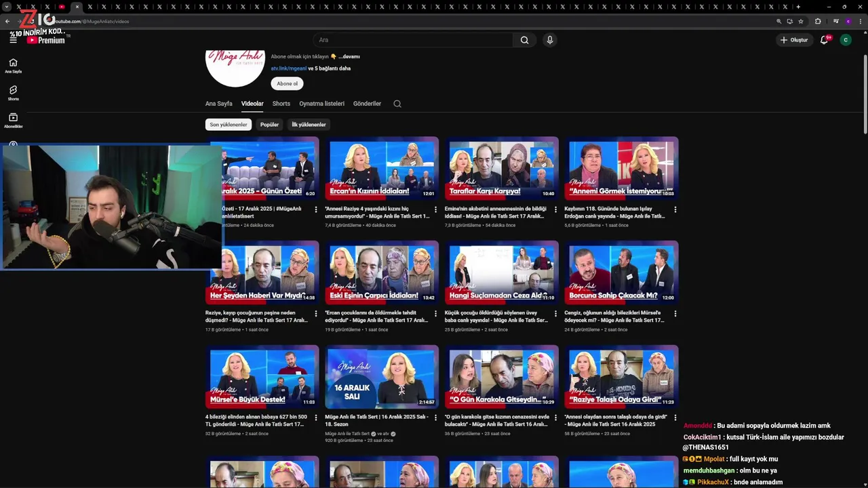Open the "Hangi Suçlamadan Ceza Aldı" thumbnail
The width and height of the screenshot is (868, 488).
[502, 272]
